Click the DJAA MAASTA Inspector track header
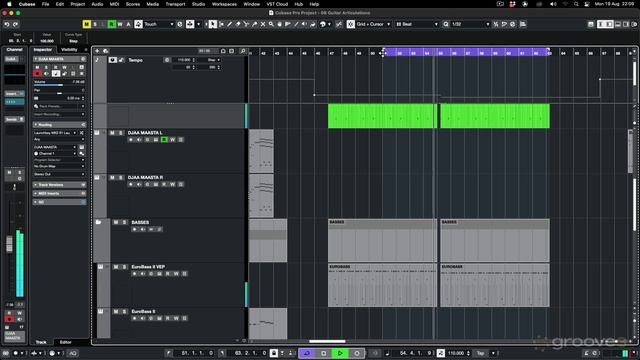Image resolution: width=640 pixels, height=360 pixels. (60, 59)
